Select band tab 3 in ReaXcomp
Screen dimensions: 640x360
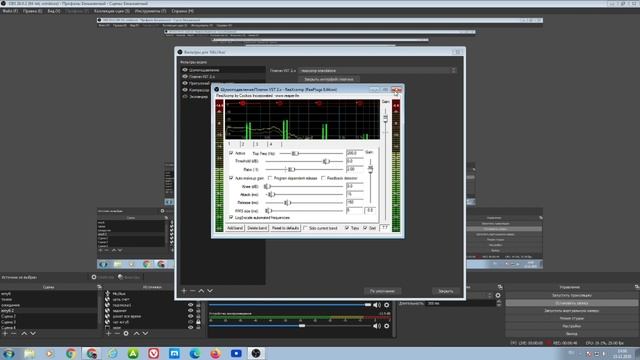[x=257, y=144]
